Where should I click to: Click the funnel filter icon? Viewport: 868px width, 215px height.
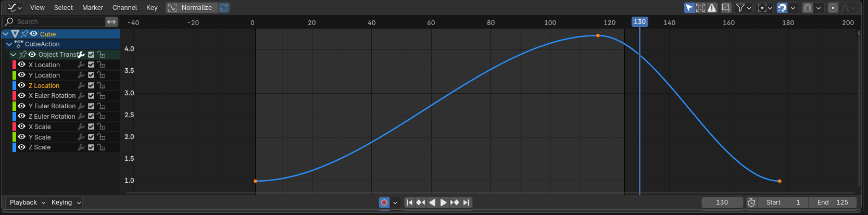tap(740, 8)
